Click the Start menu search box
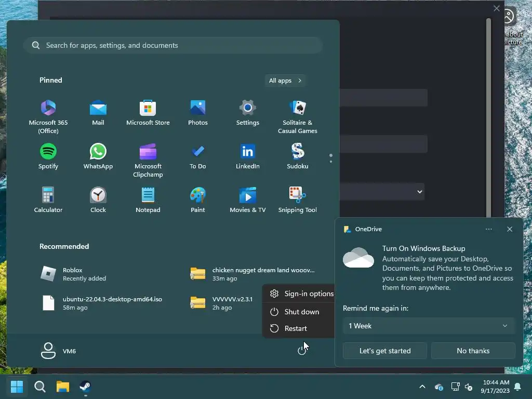The width and height of the screenshot is (532, 399). coord(173,45)
